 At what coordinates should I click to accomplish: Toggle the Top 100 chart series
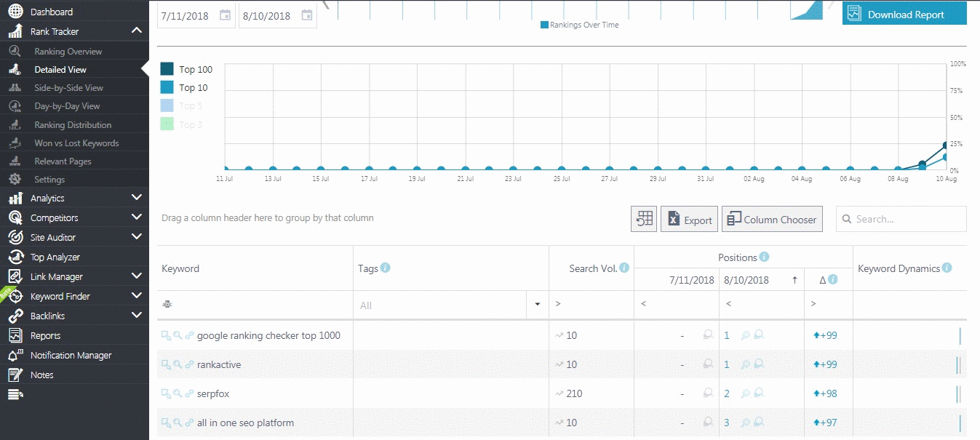186,69
